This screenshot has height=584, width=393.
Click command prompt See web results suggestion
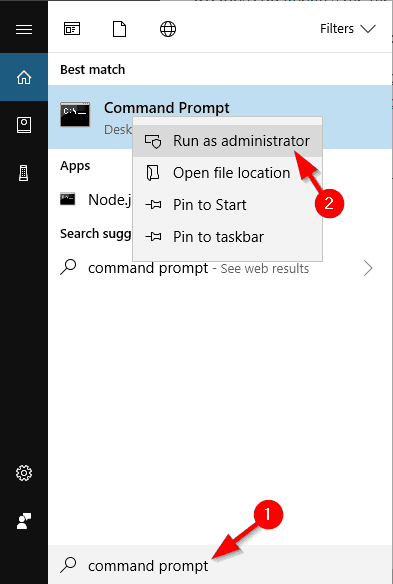[216, 268]
